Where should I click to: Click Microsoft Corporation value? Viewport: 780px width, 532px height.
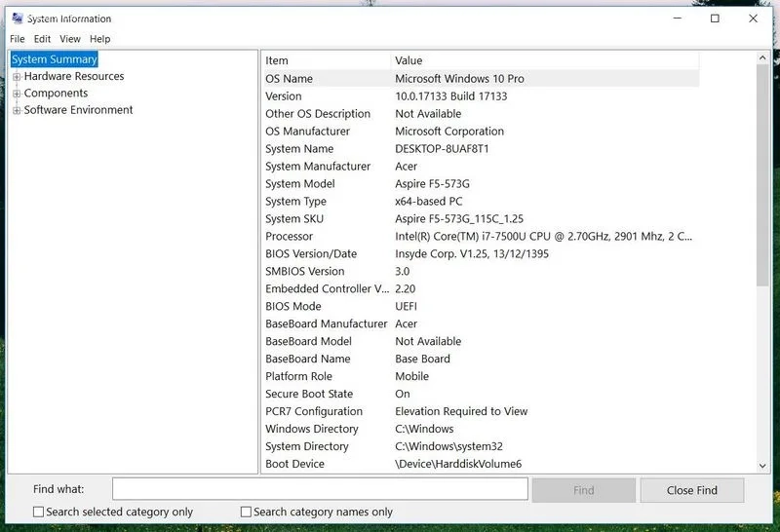tap(449, 132)
